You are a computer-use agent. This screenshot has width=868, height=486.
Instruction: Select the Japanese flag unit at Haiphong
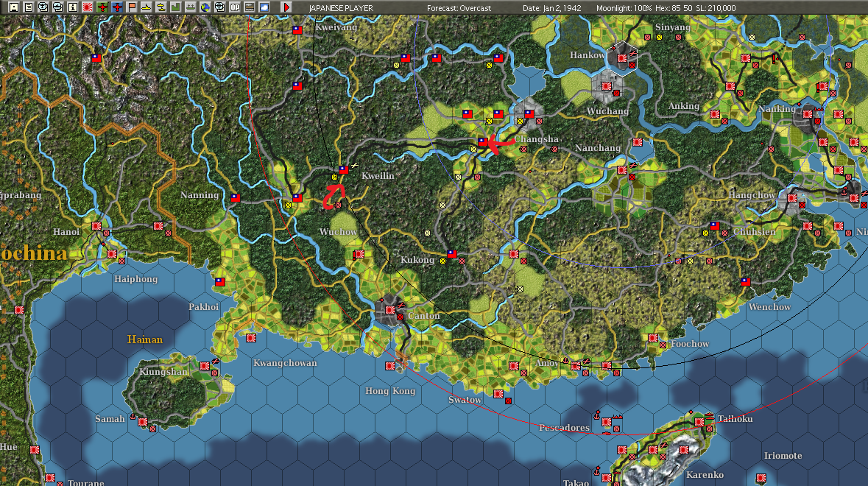[x=112, y=253]
